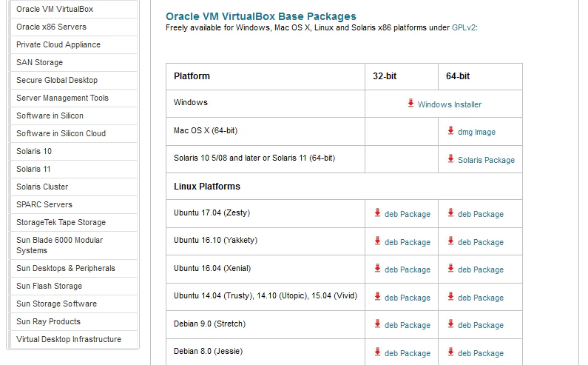This screenshot has height=365, width=588.
Task: Get 64-bit deb Package for Ubuntu 16.04 Xenial
Action: pyautogui.click(x=480, y=269)
